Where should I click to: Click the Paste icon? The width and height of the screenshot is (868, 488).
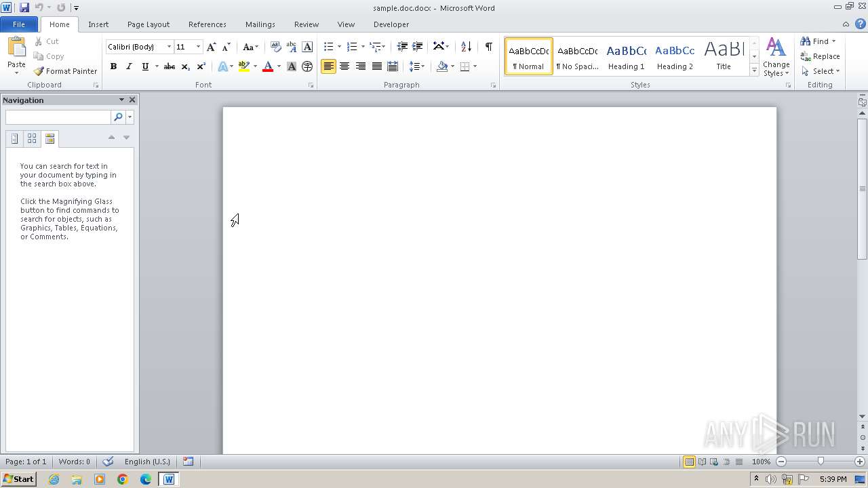[x=16, y=47]
